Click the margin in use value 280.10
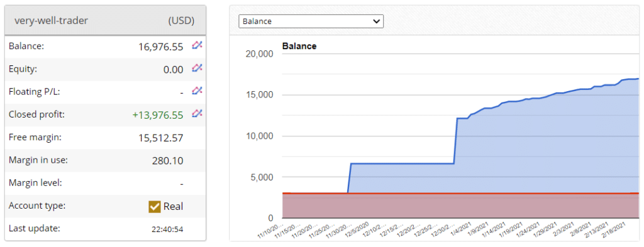 (167, 161)
